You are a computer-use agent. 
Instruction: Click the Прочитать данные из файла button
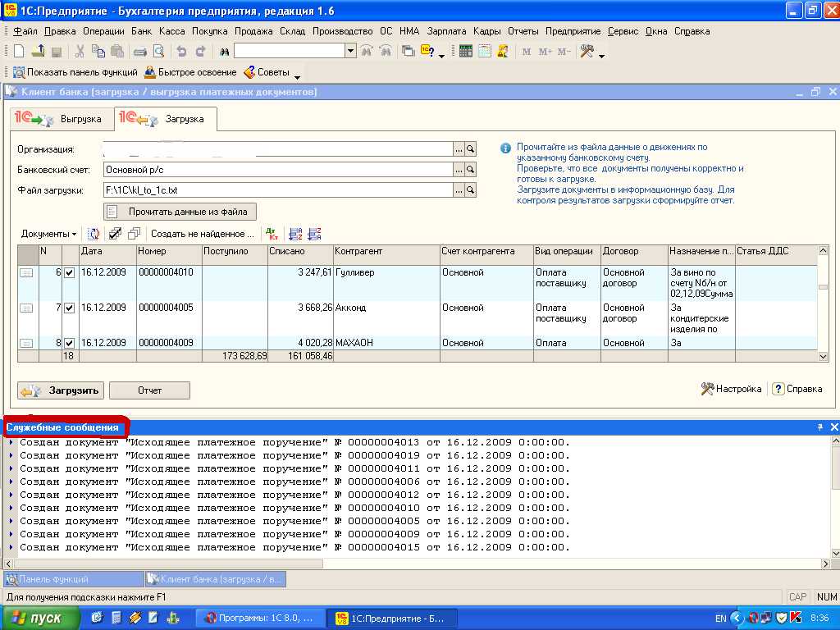click(x=180, y=211)
